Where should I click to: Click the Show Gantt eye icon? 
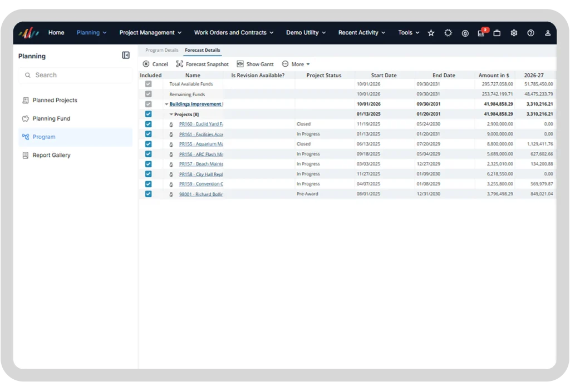(240, 64)
